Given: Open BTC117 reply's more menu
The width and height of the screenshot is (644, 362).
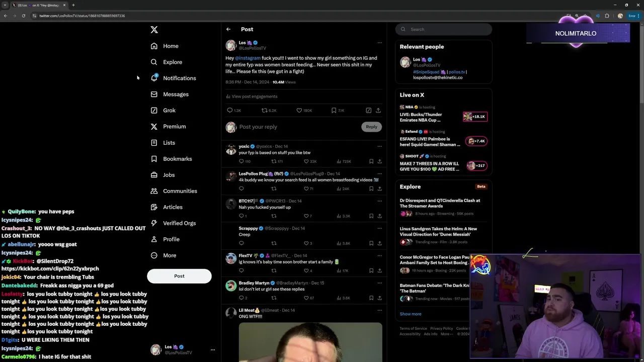Looking at the screenshot, I should pyautogui.click(x=380, y=201).
